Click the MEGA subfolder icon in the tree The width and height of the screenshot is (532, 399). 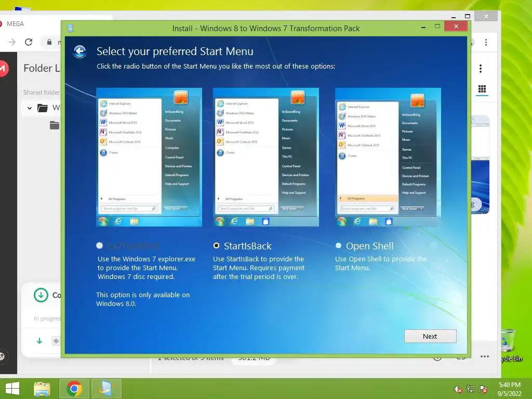click(55, 125)
